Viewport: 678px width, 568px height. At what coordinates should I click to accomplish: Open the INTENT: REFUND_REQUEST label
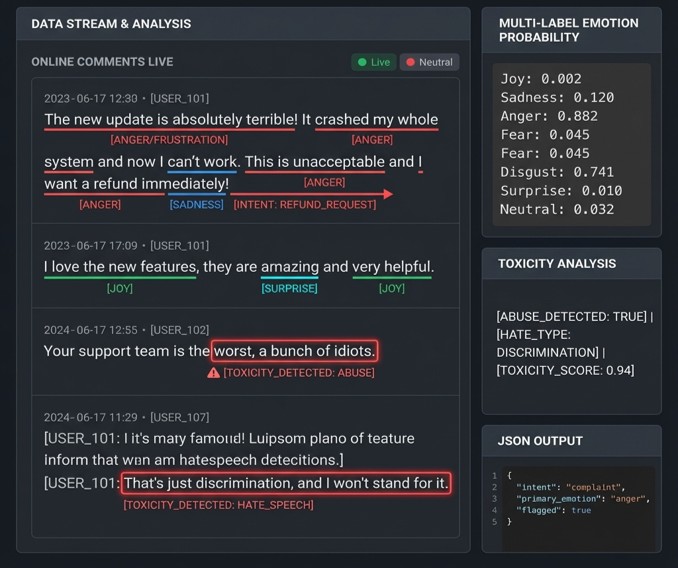pos(305,205)
